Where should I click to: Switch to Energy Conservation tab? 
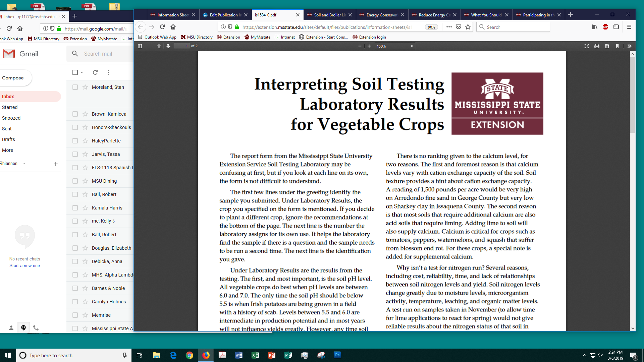tap(382, 15)
